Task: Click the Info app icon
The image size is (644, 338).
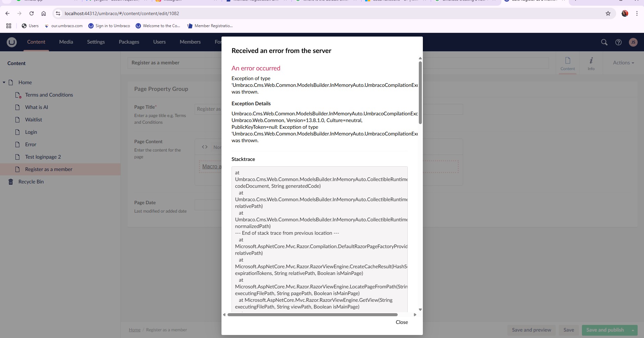Action: (591, 60)
